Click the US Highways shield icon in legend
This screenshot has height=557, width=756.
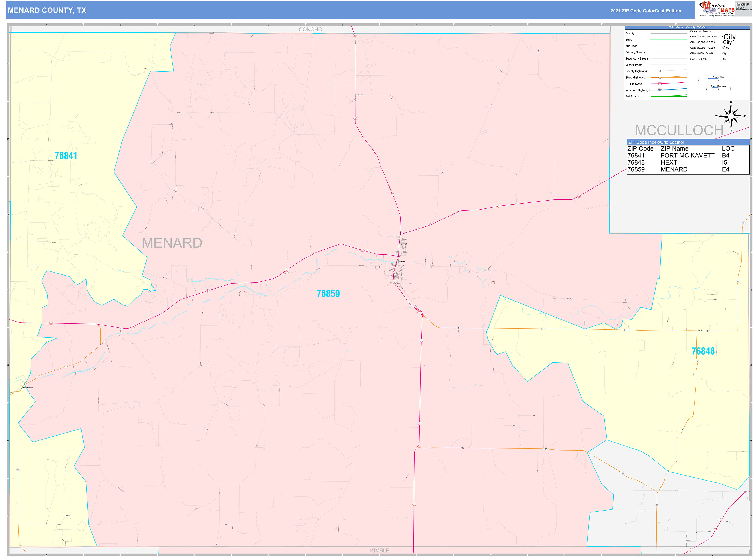coord(660,84)
